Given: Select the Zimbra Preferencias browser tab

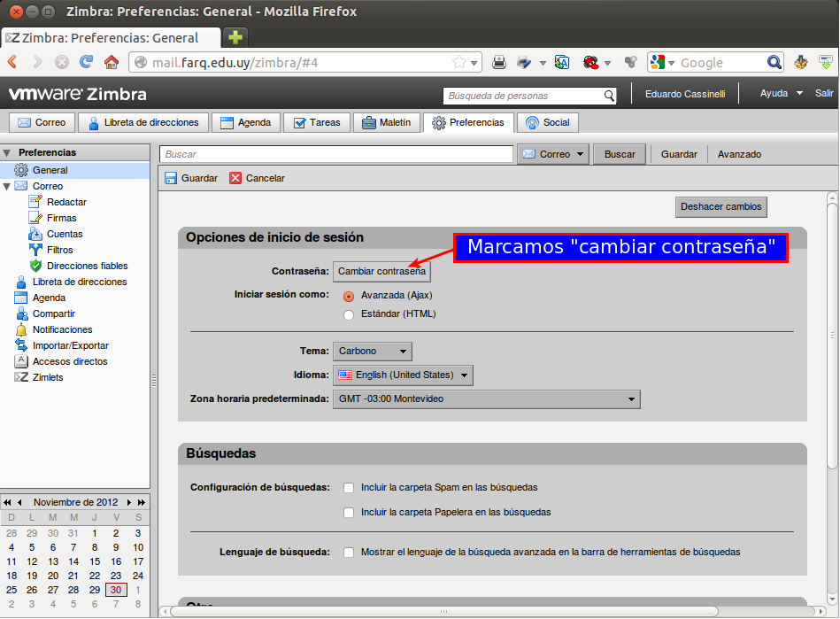Looking at the screenshot, I should coord(111,38).
